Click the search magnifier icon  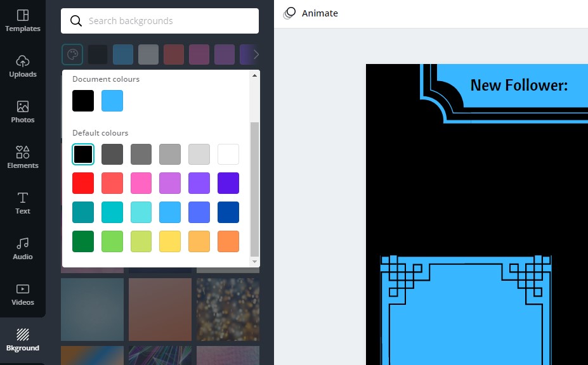click(75, 21)
